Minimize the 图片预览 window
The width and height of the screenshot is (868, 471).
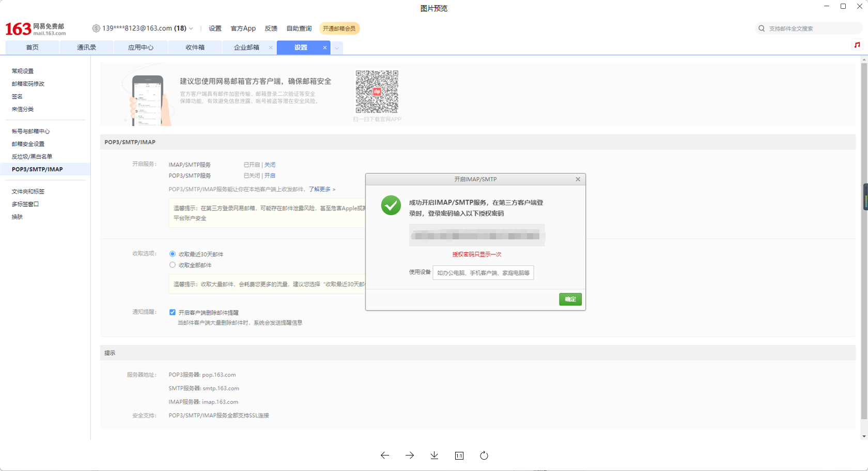tap(827, 6)
